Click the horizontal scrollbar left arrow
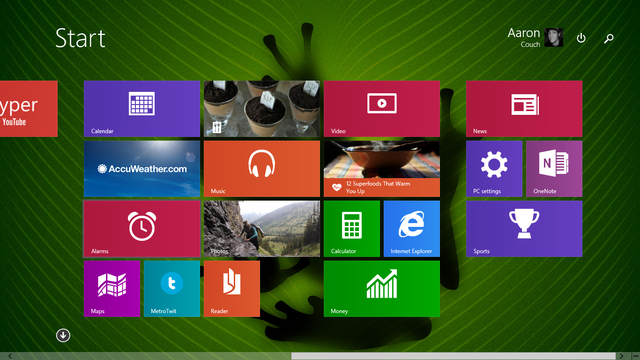Screen dimensions: 640x360 [9, 356]
